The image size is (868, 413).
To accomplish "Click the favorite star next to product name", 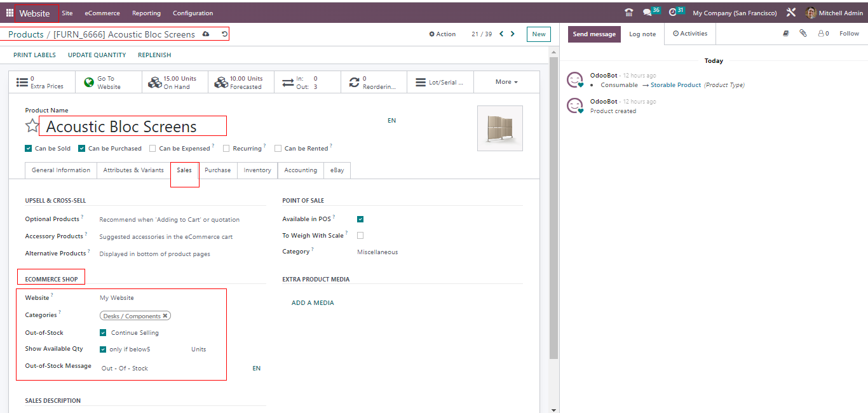I will (x=32, y=126).
